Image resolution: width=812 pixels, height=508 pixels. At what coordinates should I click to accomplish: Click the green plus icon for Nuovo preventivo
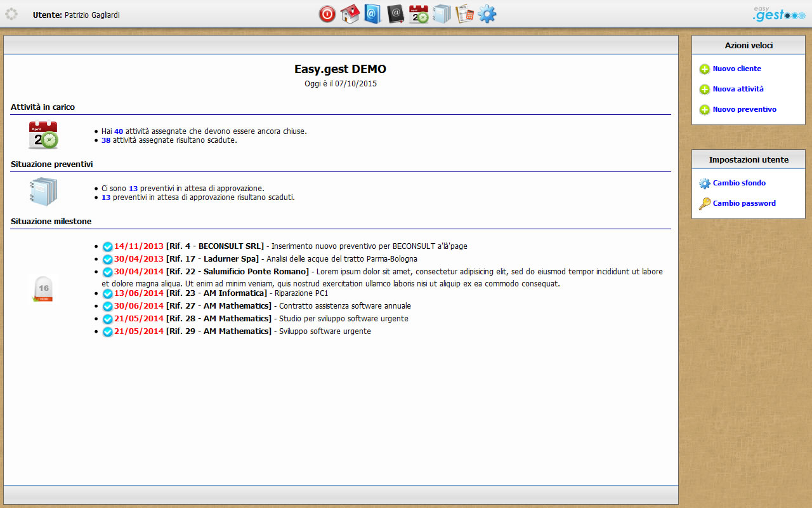click(x=705, y=110)
